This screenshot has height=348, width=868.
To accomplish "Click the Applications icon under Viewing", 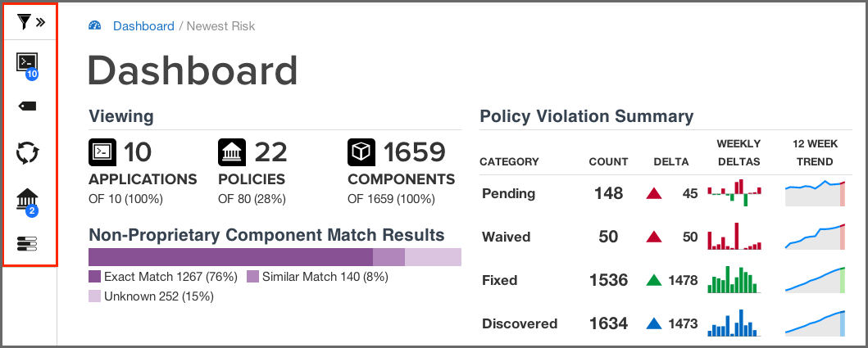I will [x=102, y=152].
